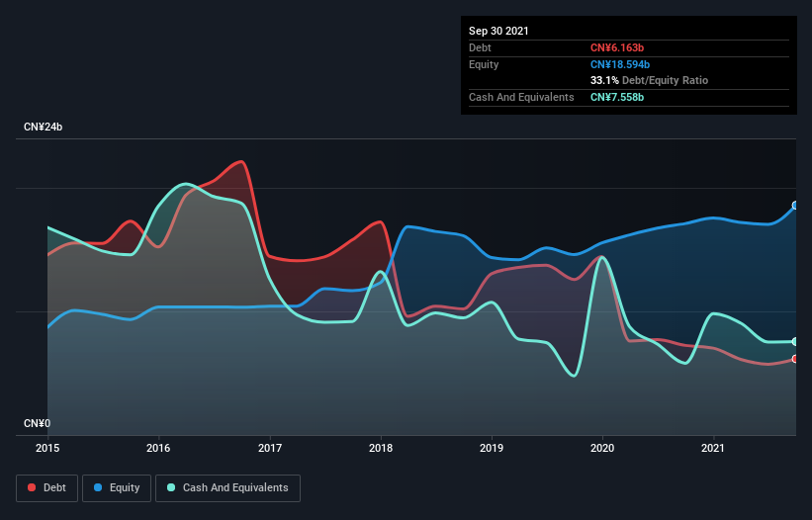Click the blue Equity legend dot
Screen dimensions: 812x520
click(98, 487)
